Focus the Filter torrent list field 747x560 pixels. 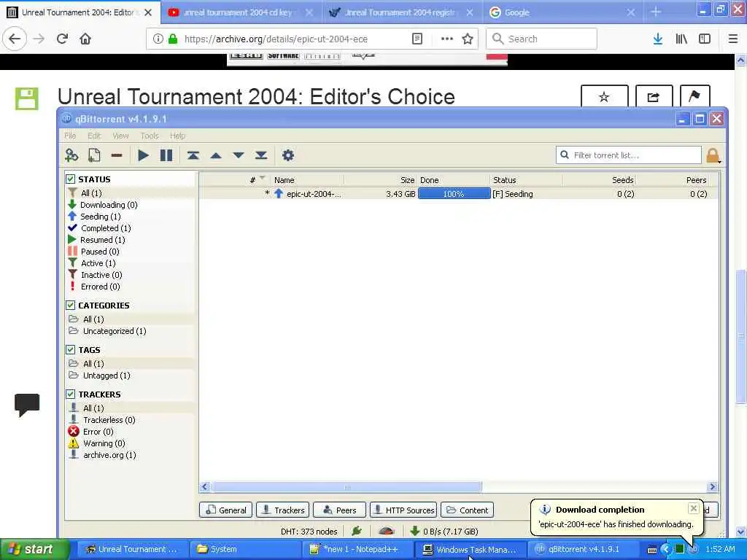click(629, 155)
